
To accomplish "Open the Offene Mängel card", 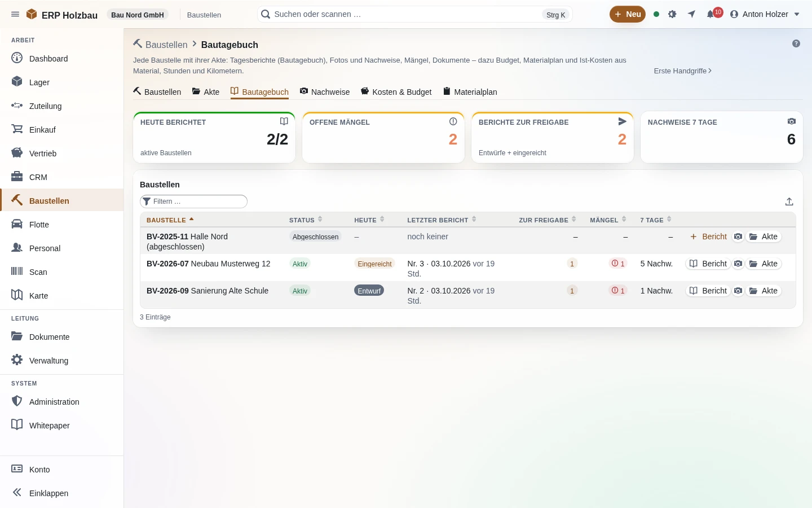I will (x=383, y=138).
